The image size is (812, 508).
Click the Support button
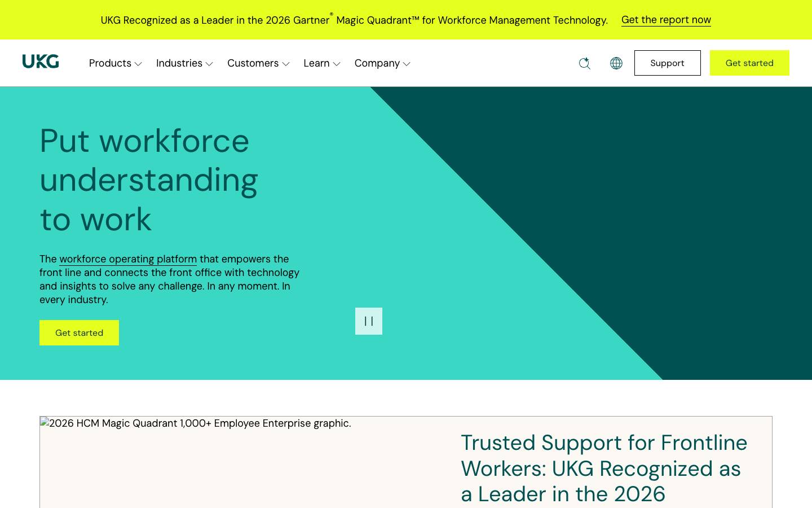point(667,63)
